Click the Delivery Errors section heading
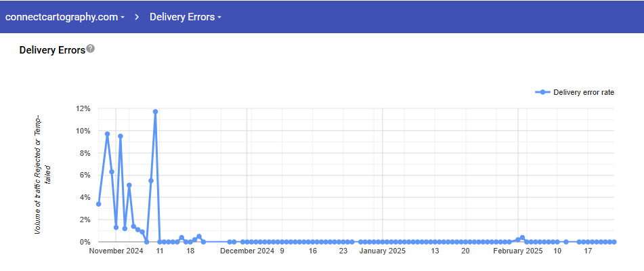This screenshot has height=271, width=644. pyautogui.click(x=52, y=49)
